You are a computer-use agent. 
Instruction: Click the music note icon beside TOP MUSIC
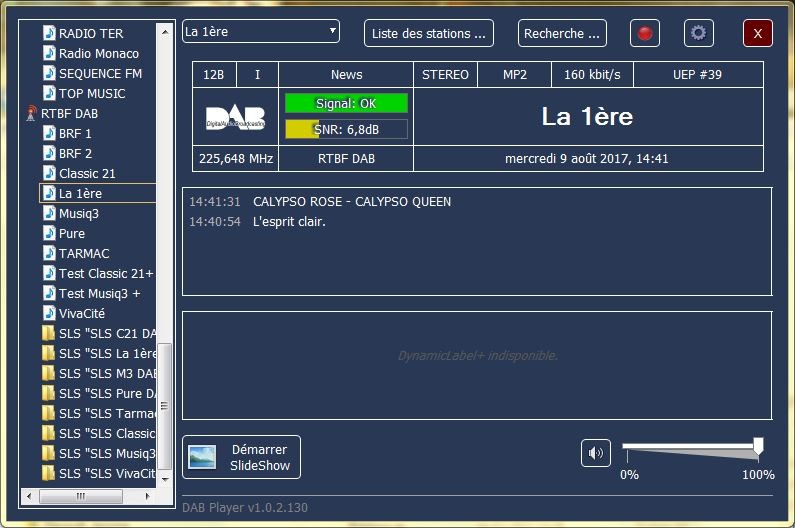(x=49, y=93)
